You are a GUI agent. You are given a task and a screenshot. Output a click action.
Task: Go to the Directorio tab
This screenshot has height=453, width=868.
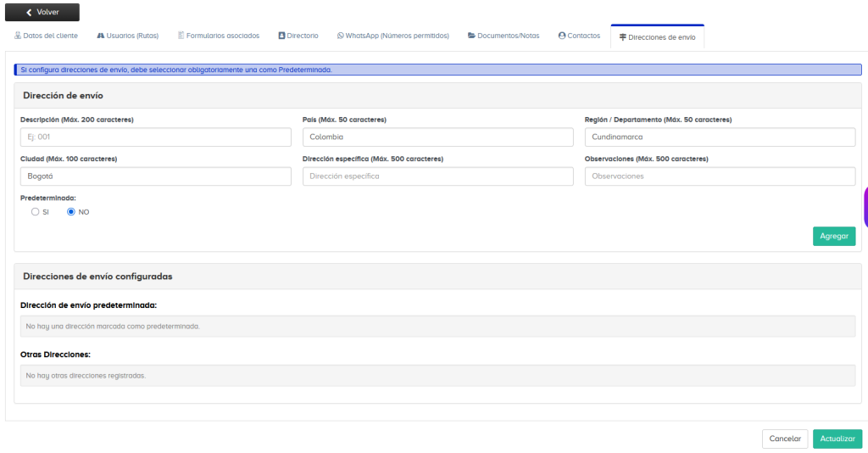click(x=298, y=36)
